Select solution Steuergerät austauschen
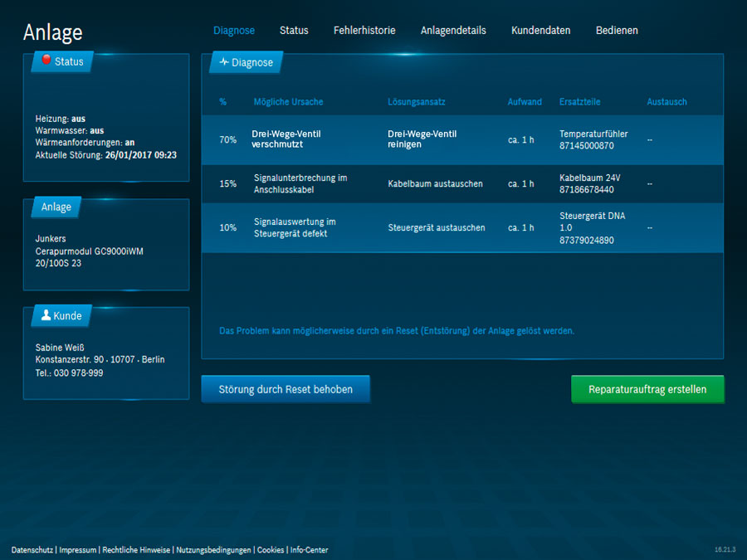 tap(437, 227)
